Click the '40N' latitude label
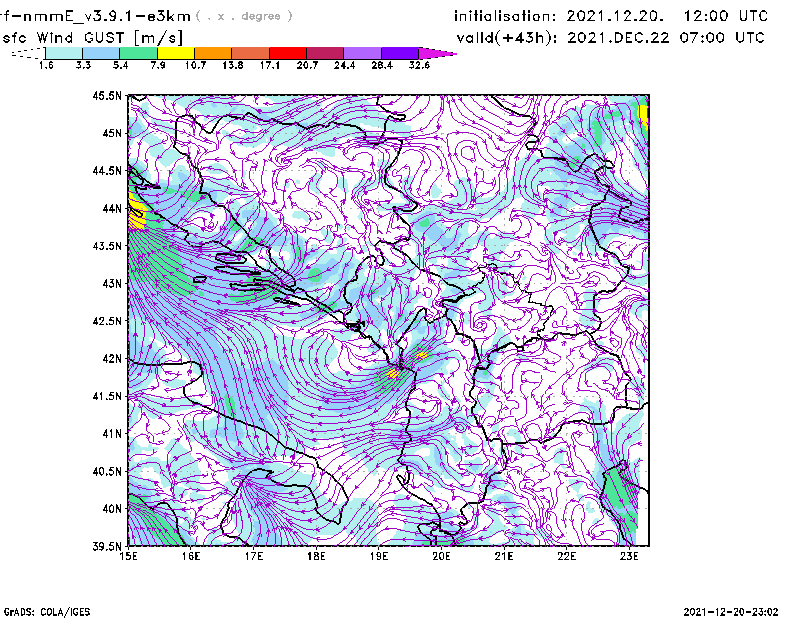The height and width of the screenshot is (618, 800). pos(112,508)
